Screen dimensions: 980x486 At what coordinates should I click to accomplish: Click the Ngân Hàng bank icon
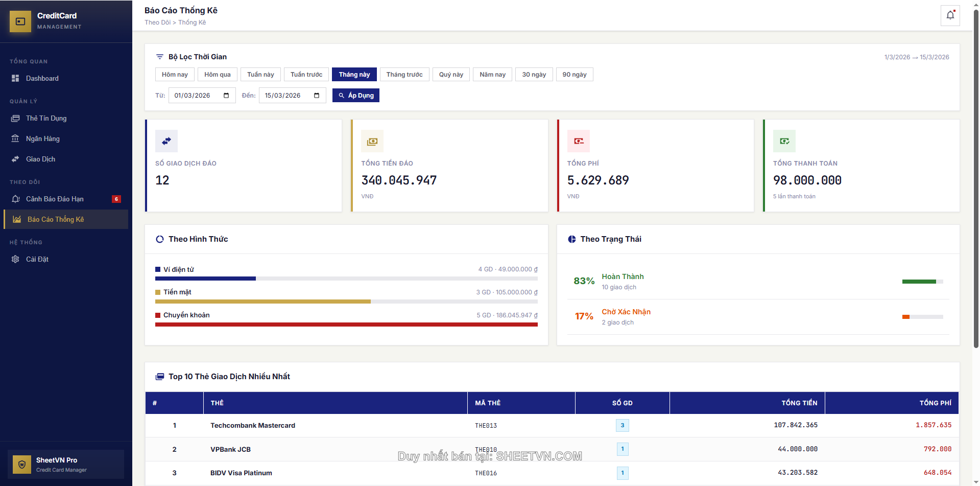click(x=15, y=138)
